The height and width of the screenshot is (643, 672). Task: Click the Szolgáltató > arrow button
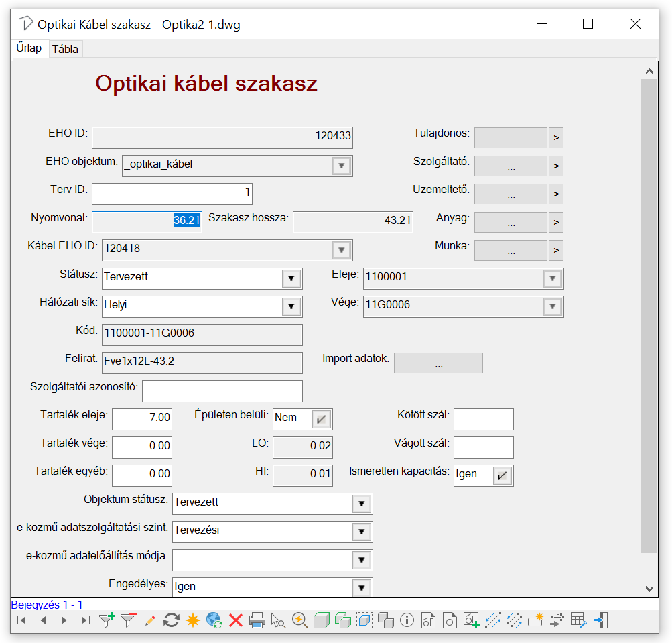(x=556, y=166)
